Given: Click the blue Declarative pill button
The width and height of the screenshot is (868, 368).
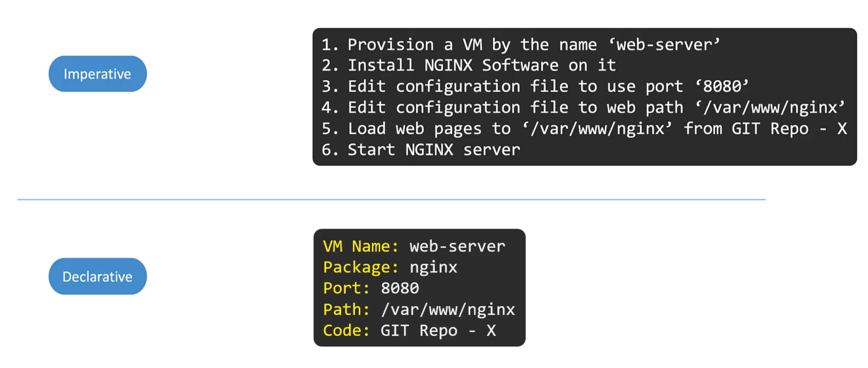Looking at the screenshot, I should 98,276.
